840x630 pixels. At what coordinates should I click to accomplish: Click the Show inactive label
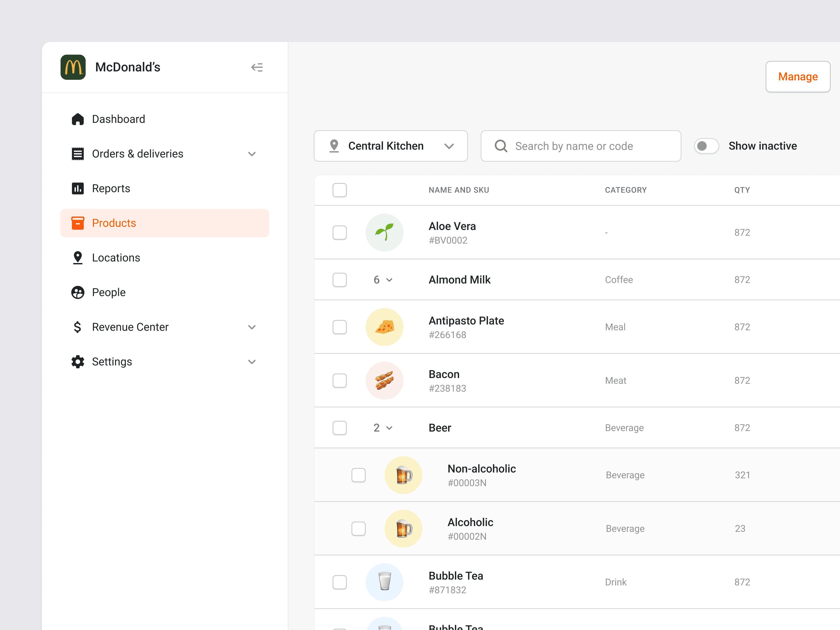coord(763,146)
